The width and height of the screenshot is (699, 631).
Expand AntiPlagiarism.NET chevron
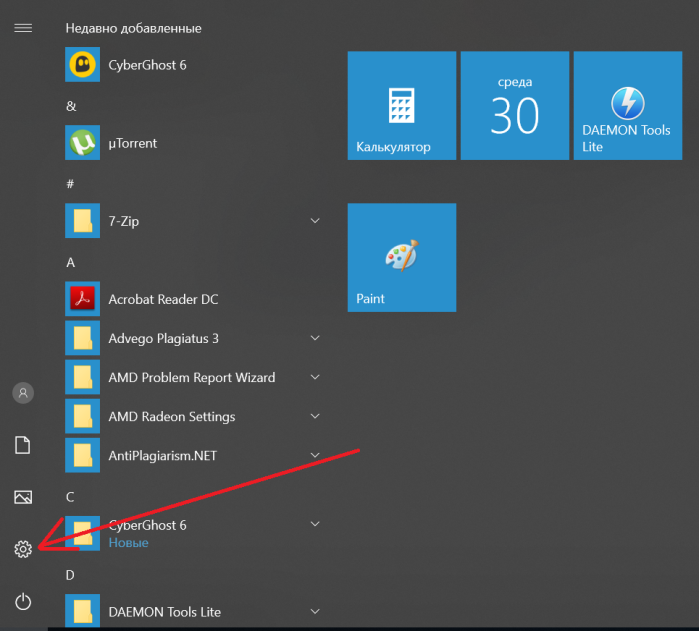(315, 455)
